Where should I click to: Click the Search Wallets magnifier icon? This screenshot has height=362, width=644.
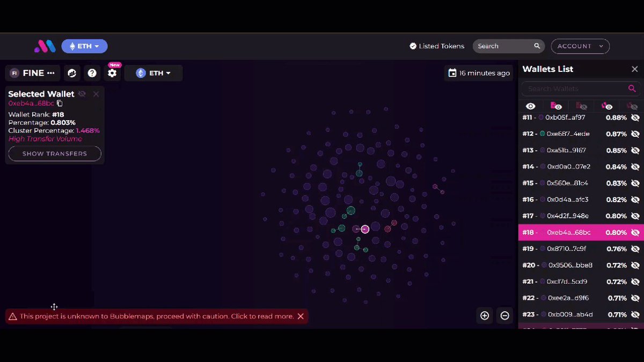[632, 88]
